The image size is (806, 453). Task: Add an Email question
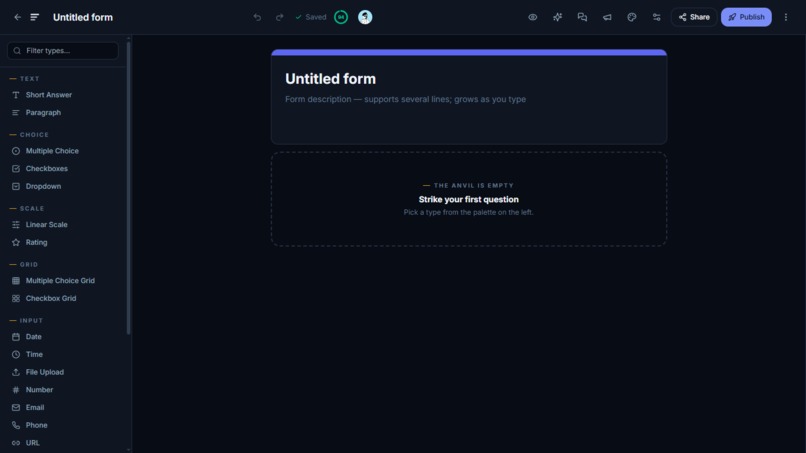(63, 407)
